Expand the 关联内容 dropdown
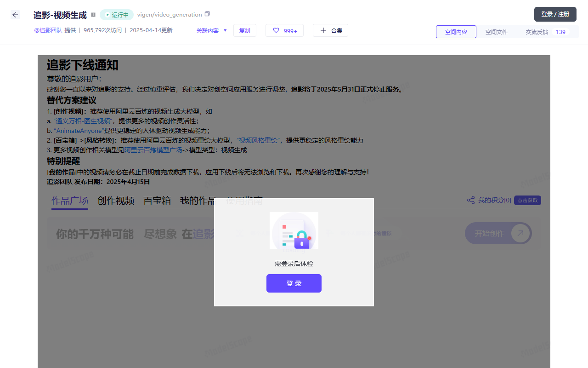This screenshot has width=588, height=368. tap(212, 30)
